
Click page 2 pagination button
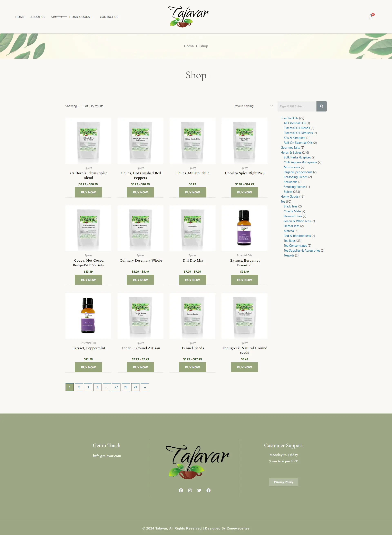[79, 387]
